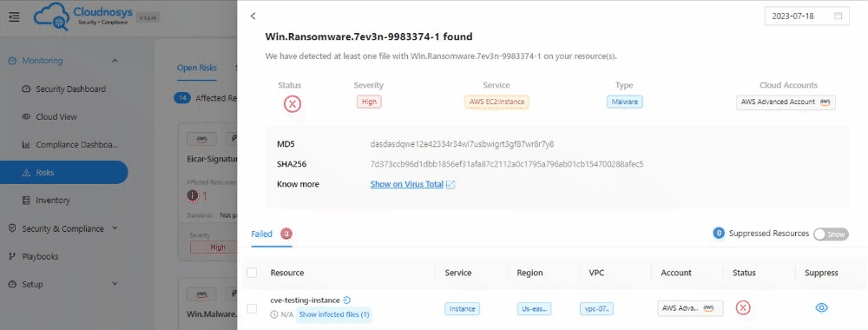The image size is (868, 330).
Task: Click the AWS Advanced Account cloud account button
Action: [x=786, y=102]
